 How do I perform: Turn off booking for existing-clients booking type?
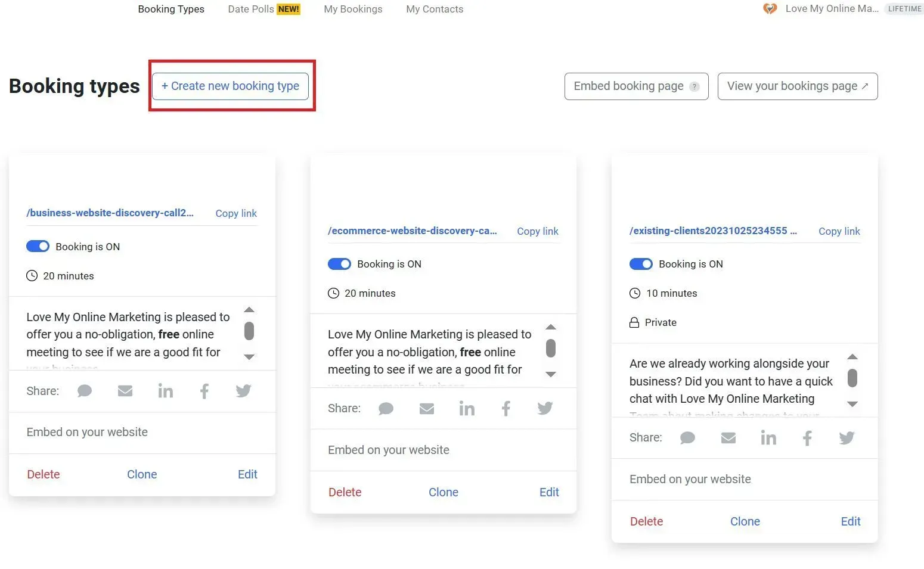pyautogui.click(x=641, y=264)
